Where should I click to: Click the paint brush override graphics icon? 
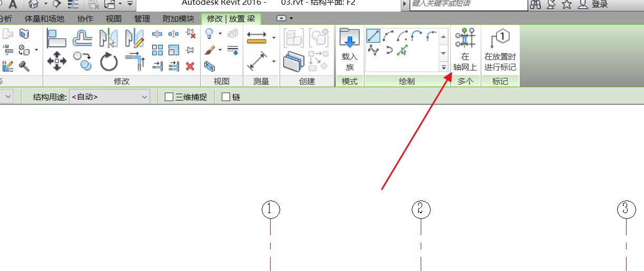(210, 51)
